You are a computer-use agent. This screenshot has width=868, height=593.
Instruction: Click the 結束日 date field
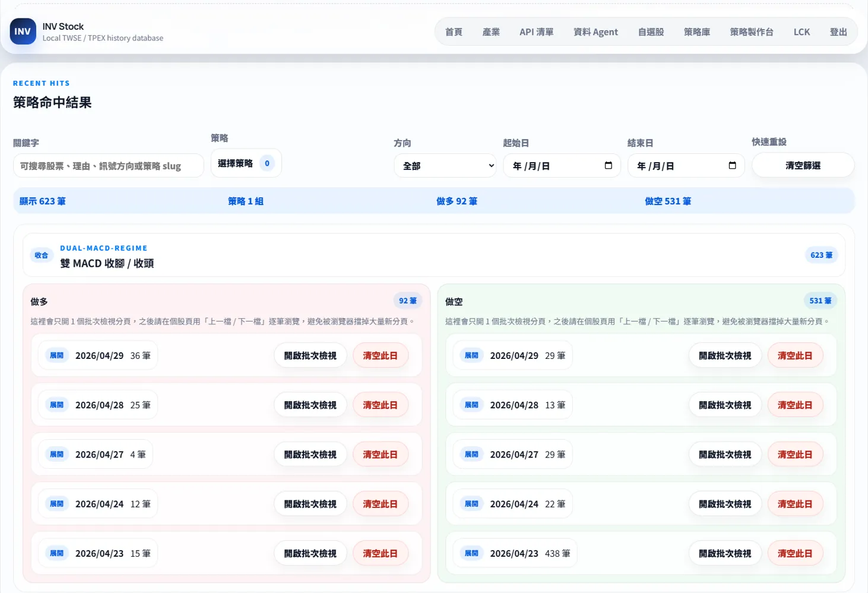686,166
